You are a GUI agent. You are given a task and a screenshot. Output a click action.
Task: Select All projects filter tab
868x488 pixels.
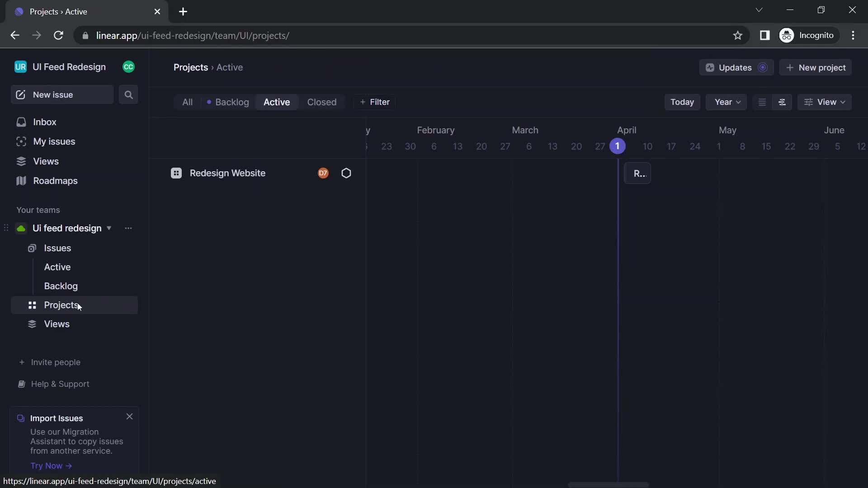[187, 102]
